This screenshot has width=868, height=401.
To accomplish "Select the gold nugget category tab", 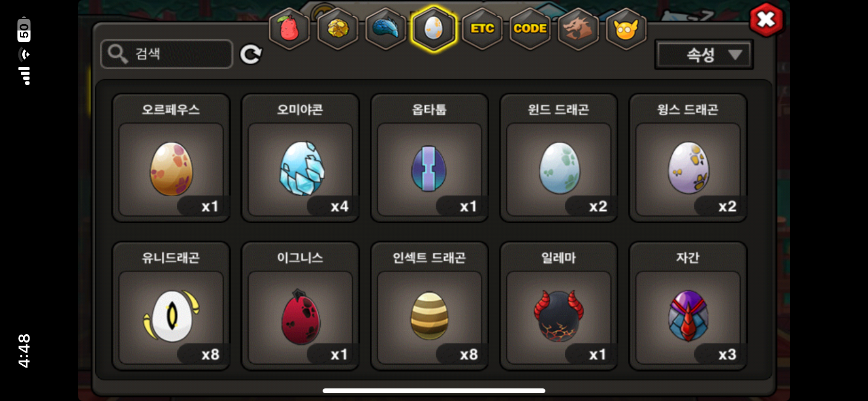I will tap(338, 29).
